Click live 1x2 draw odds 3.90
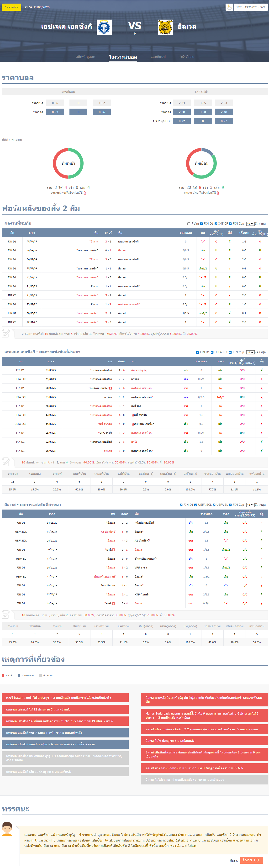Viewport: 269px width, 868px height. tap(203, 112)
